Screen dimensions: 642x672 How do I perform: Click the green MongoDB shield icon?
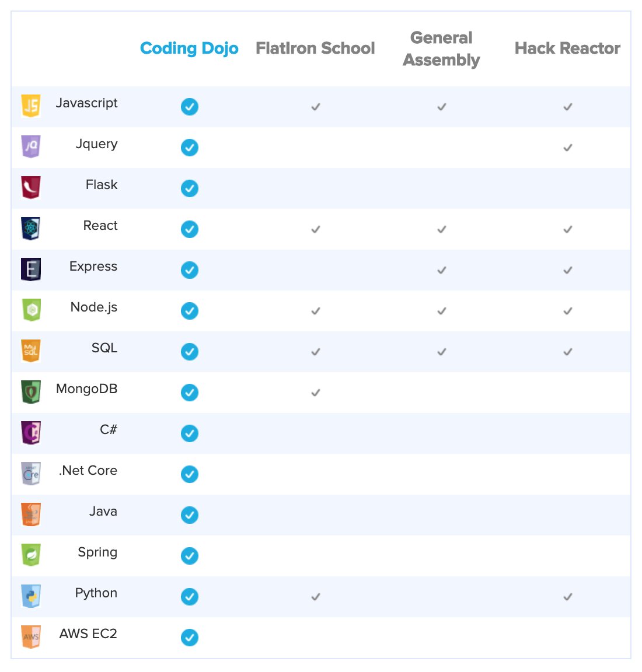click(x=31, y=392)
